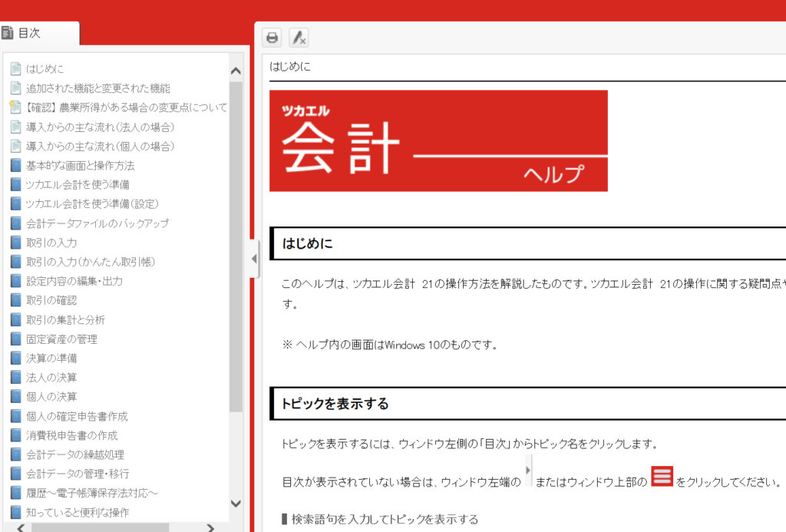The width and height of the screenshot is (786, 532).
Task: Click the small arrow icon in the help text
Action: pos(528,471)
